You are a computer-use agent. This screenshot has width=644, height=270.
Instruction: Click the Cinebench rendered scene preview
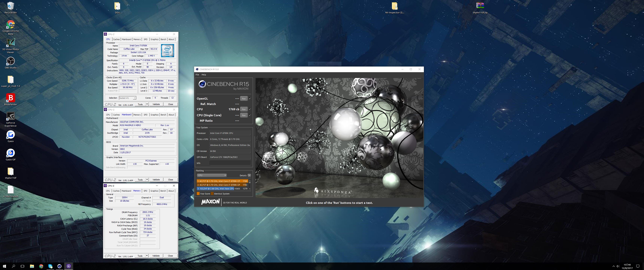(x=339, y=138)
